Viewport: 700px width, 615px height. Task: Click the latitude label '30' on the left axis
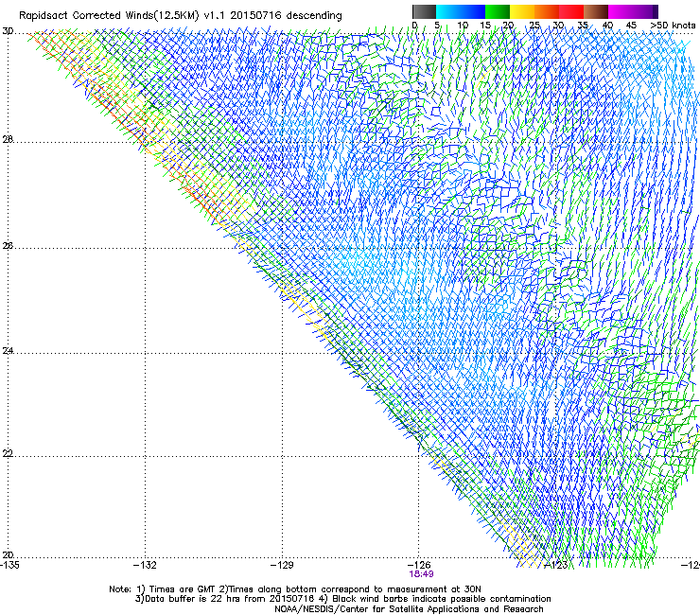click(8, 32)
